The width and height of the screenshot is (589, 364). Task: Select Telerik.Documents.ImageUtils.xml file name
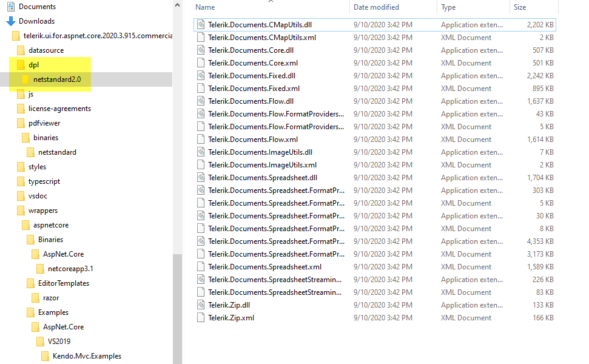pos(262,165)
